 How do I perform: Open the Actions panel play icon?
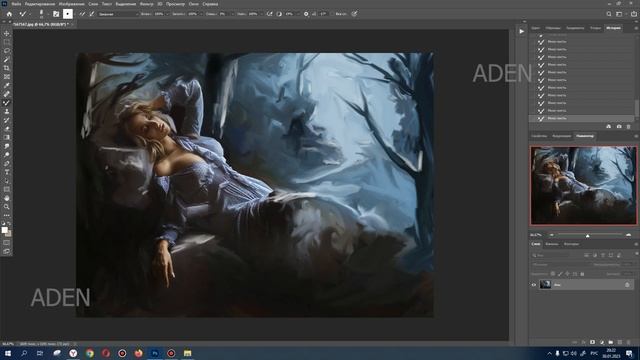pyautogui.click(x=522, y=31)
